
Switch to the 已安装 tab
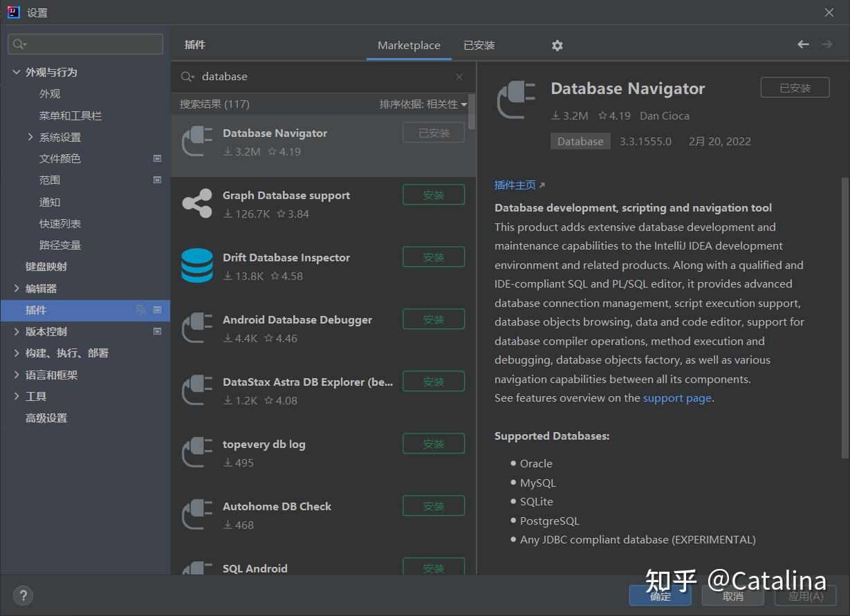pyautogui.click(x=479, y=45)
